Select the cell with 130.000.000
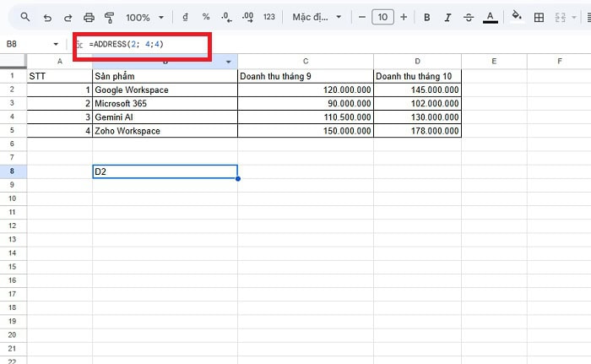This screenshot has height=364, width=591. [x=417, y=117]
